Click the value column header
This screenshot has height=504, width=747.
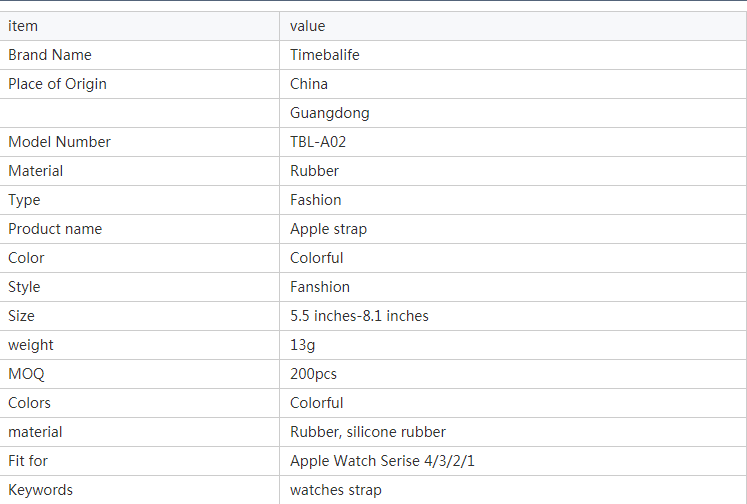pos(513,26)
